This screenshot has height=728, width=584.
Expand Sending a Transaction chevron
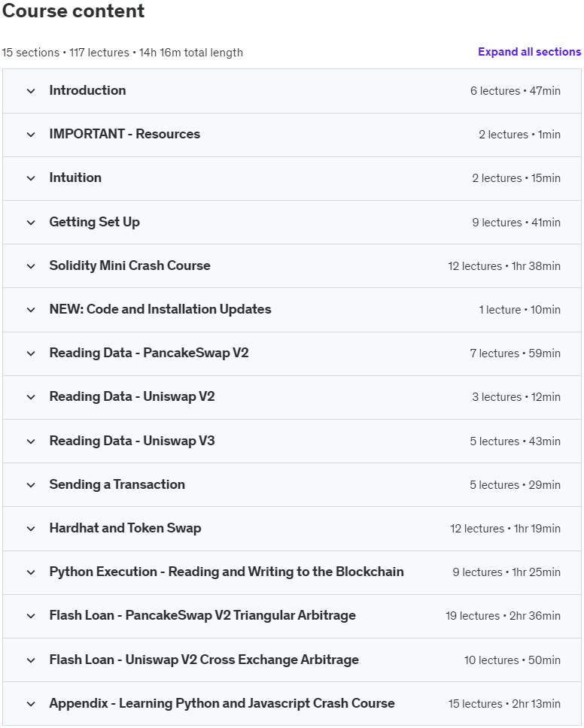31,485
